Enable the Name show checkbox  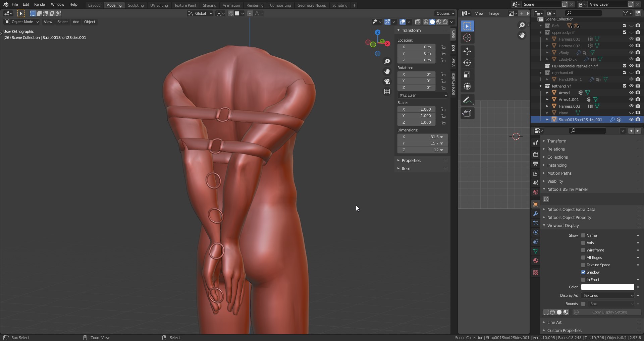[x=583, y=235]
